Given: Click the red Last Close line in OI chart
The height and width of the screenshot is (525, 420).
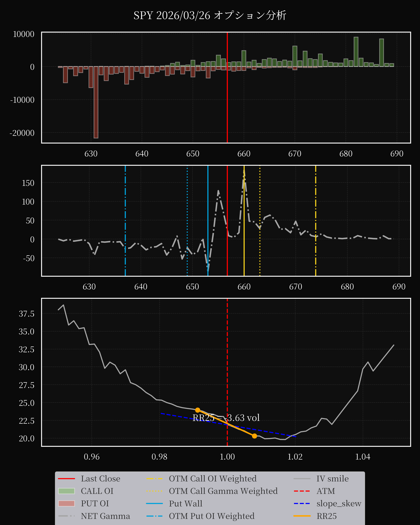Looking at the screenshot, I should [227, 88].
